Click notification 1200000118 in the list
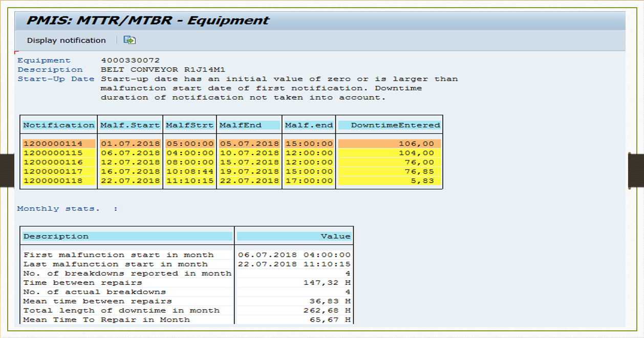Viewport: 644px width, 338px height. (x=53, y=181)
